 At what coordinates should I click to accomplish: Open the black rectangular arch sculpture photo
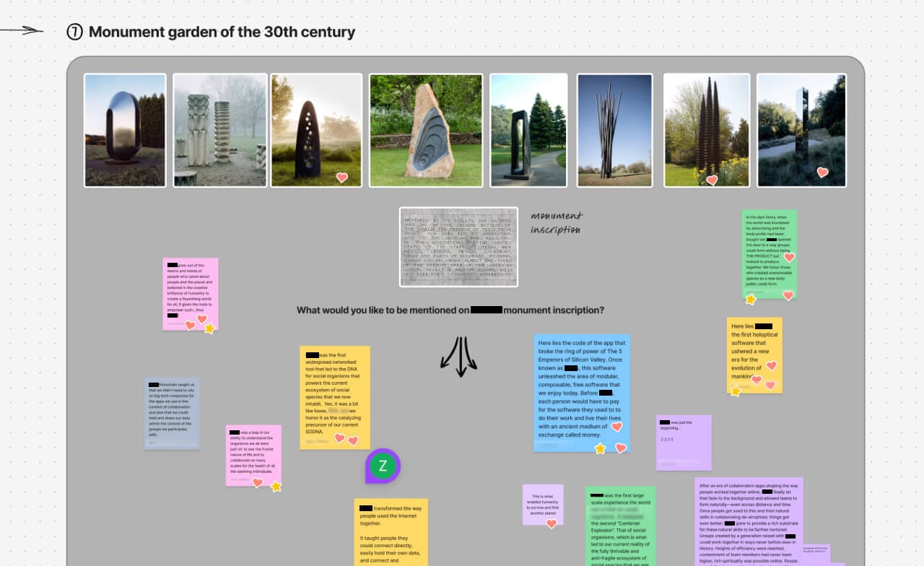pyautogui.click(x=528, y=130)
